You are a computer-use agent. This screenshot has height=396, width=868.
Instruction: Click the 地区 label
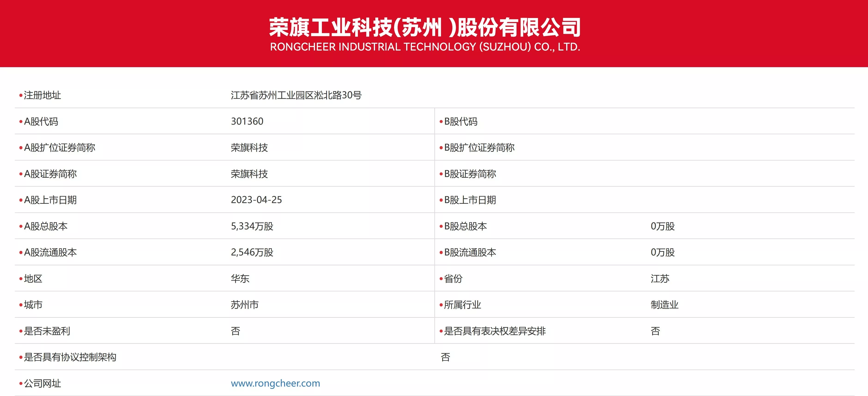[33, 279]
